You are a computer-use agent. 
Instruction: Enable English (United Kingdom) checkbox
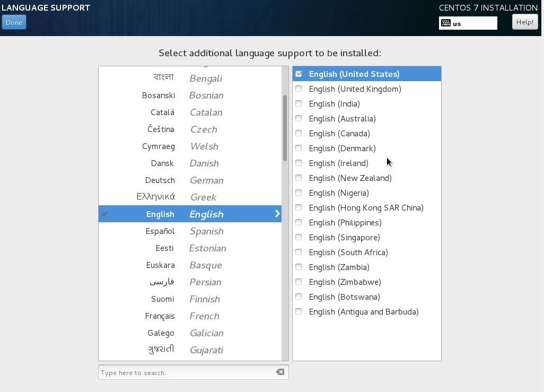299,89
